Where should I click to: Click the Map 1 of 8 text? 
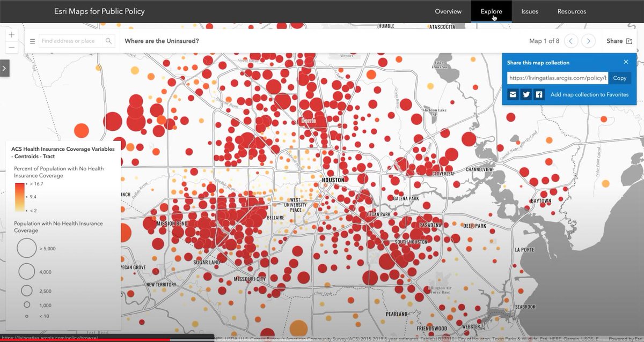[x=544, y=41]
